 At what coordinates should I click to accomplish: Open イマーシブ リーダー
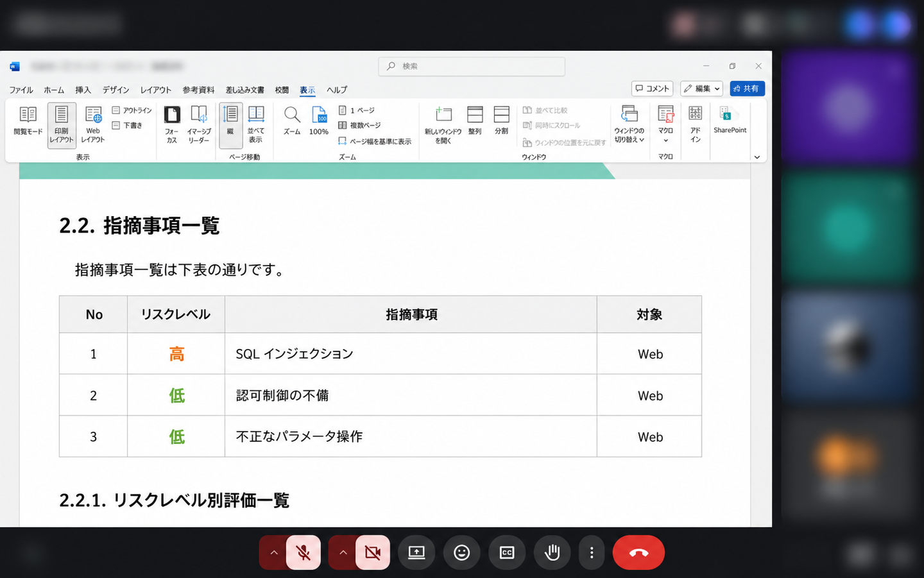click(x=199, y=125)
